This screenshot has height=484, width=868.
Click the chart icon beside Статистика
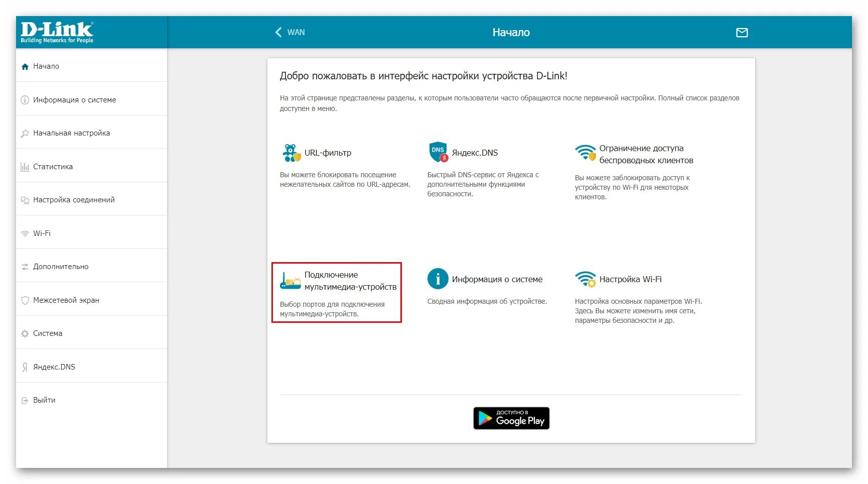[25, 167]
